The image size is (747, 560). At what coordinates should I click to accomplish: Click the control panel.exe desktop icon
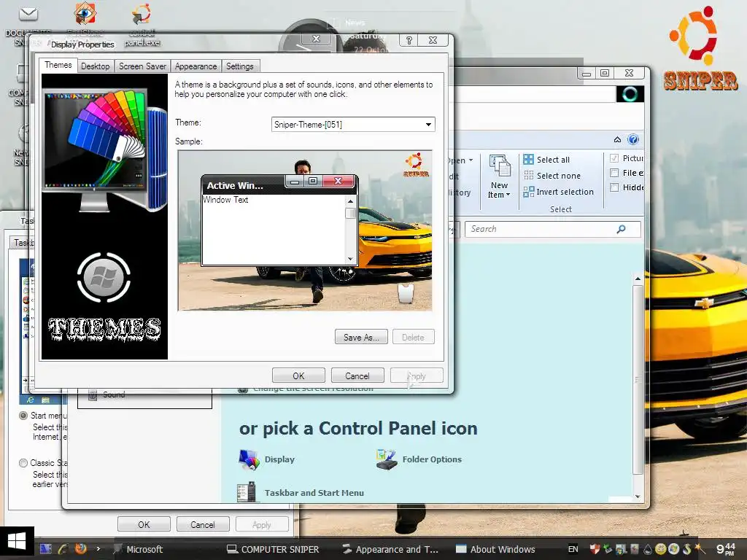click(x=142, y=25)
